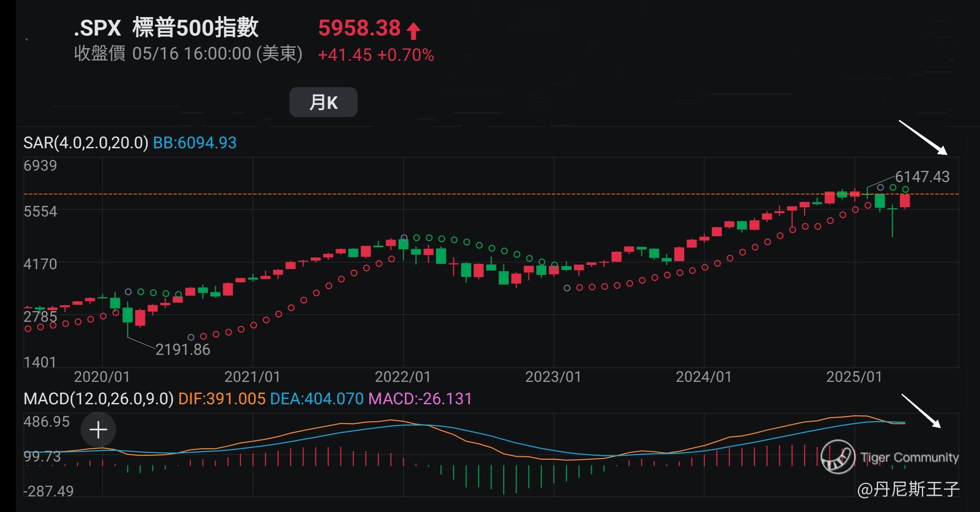Click the @丹尼斯王子 author handle

[x=909, y=489]
